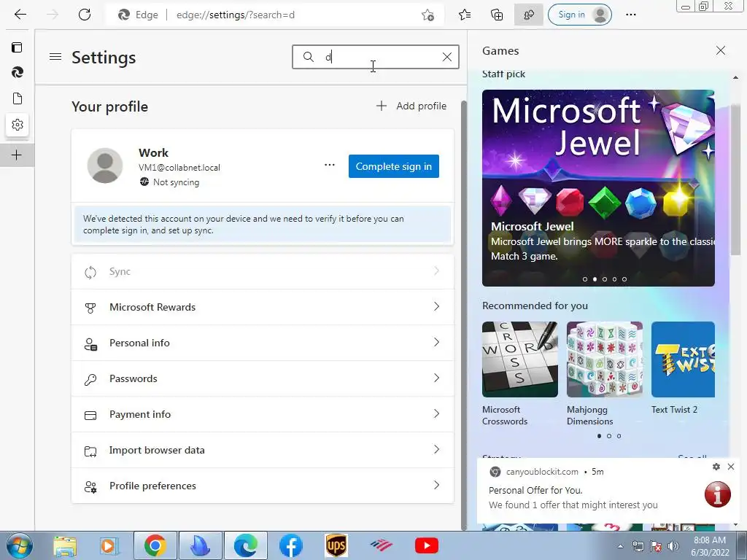Open File Explorer from taskbar
The width and height of the screenshot is (747, 560).
(x=65, y=545)
